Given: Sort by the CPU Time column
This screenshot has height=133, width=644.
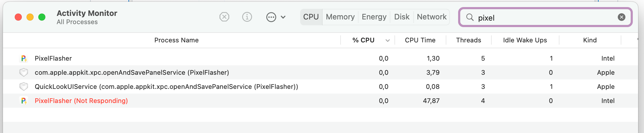Looking at the screenshot, I should (x=420, y=40).
